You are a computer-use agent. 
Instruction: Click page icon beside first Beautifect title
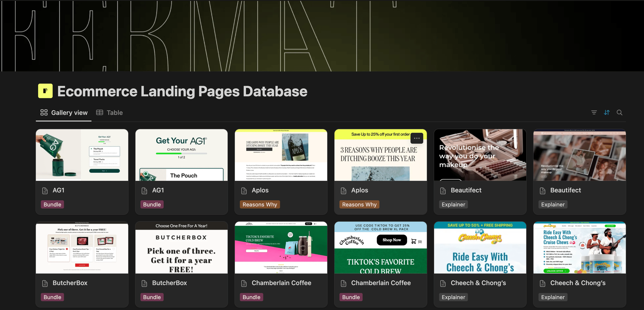[443, 191]
